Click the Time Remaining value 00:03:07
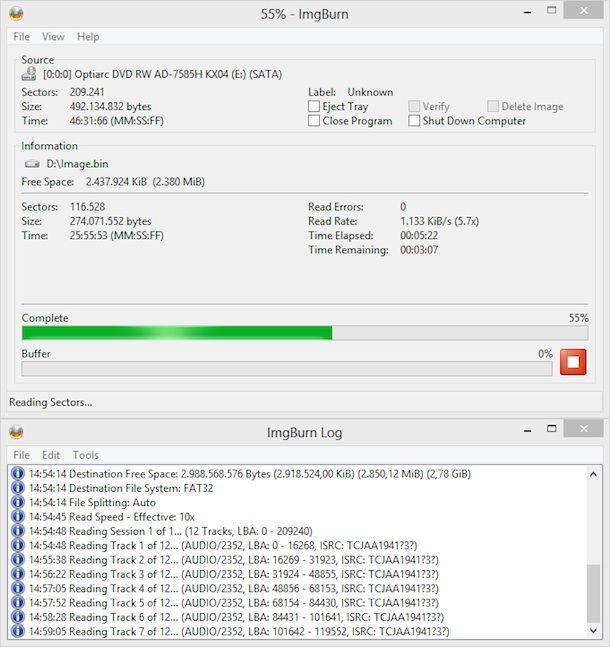Viewport: 610px width, 647px height. [x=419, y=250]
